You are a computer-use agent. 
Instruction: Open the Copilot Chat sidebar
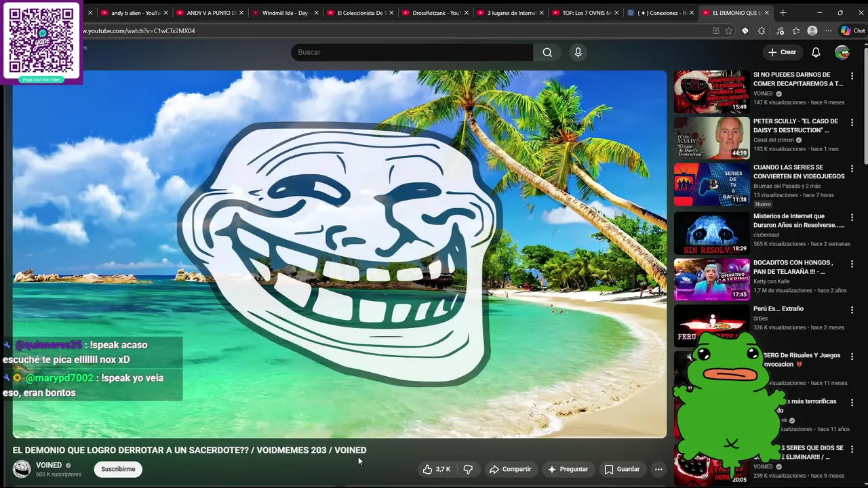pyautogui.click(x=853, y=30)
